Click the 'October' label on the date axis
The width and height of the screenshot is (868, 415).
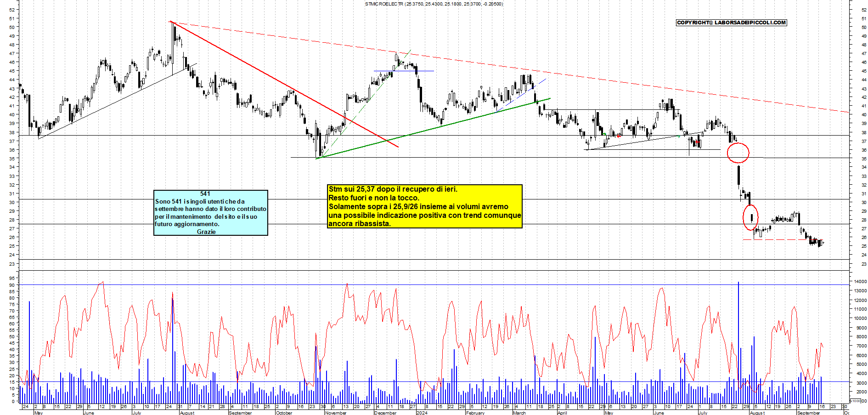[284, 413]
